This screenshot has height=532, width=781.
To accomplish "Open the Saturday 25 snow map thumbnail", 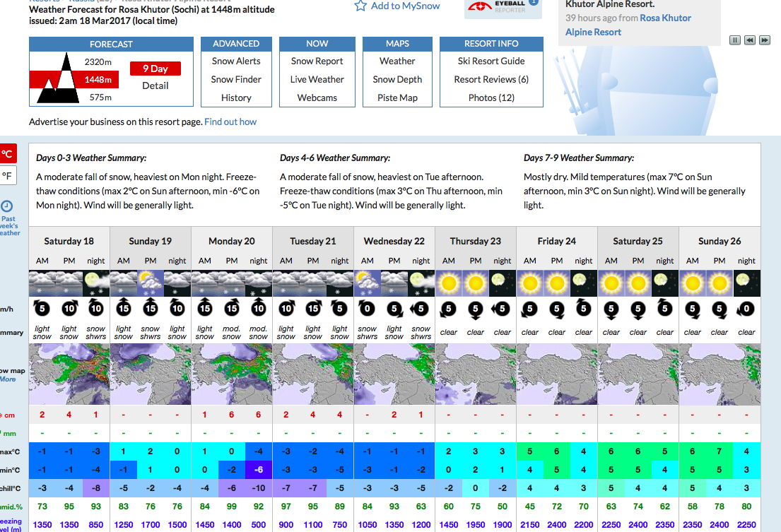I will tap(638, 374).
